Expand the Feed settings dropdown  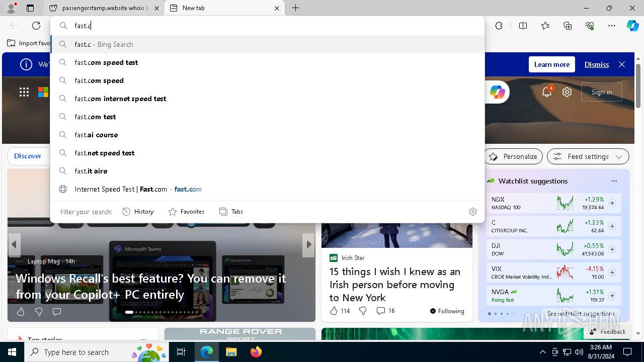588,156
